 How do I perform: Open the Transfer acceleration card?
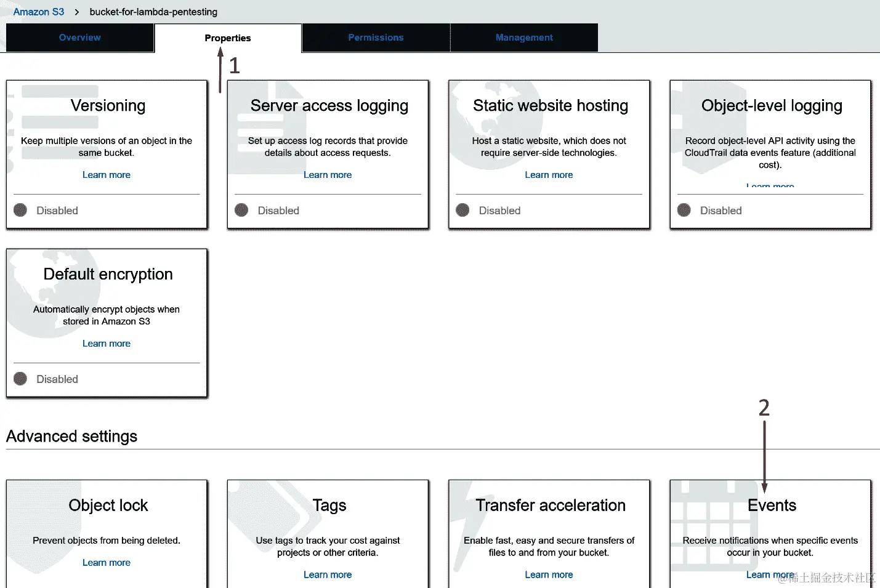(549, 534)
